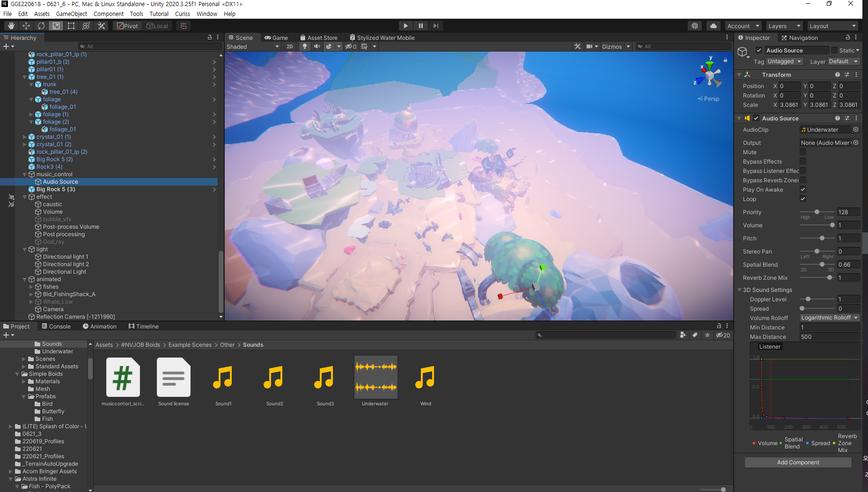This screenshot has height=492, width=868.
Task: Switch to the Game tab
Action: [276, 37]
